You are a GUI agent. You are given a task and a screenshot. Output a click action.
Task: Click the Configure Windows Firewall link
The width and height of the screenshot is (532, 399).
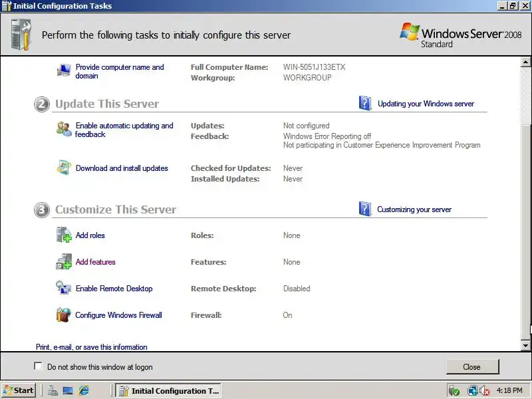[118, 315]
